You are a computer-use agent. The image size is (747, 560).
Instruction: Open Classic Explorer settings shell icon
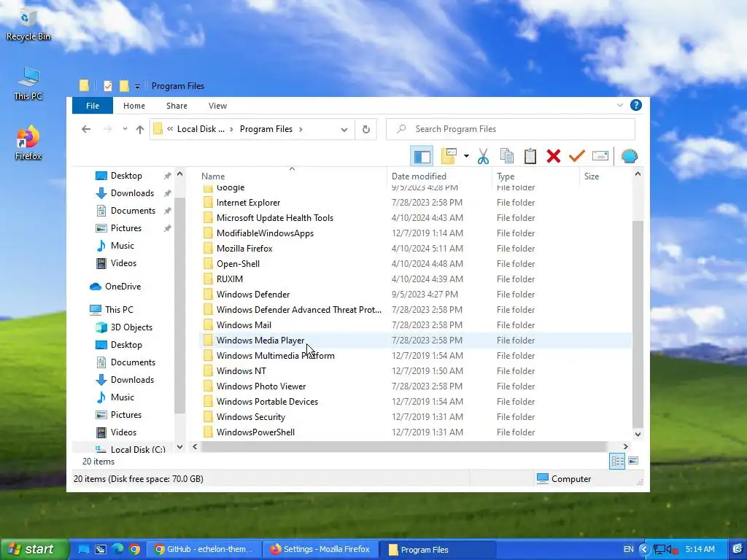pyautogui.click(x=630, y=156)
